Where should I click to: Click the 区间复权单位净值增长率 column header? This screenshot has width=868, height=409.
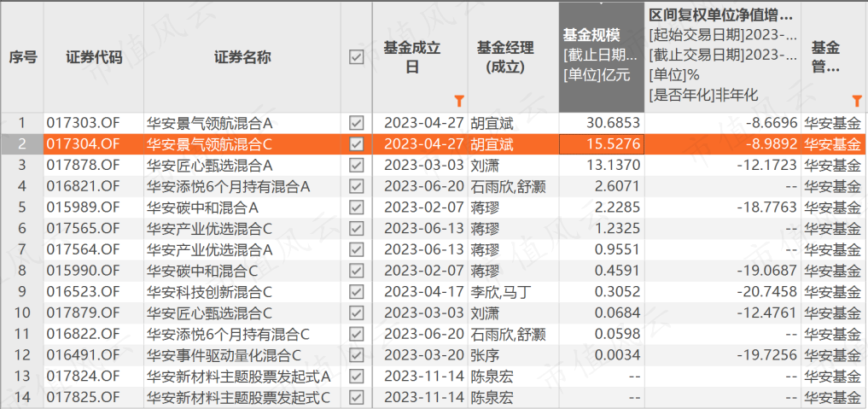tap(723, 57)
